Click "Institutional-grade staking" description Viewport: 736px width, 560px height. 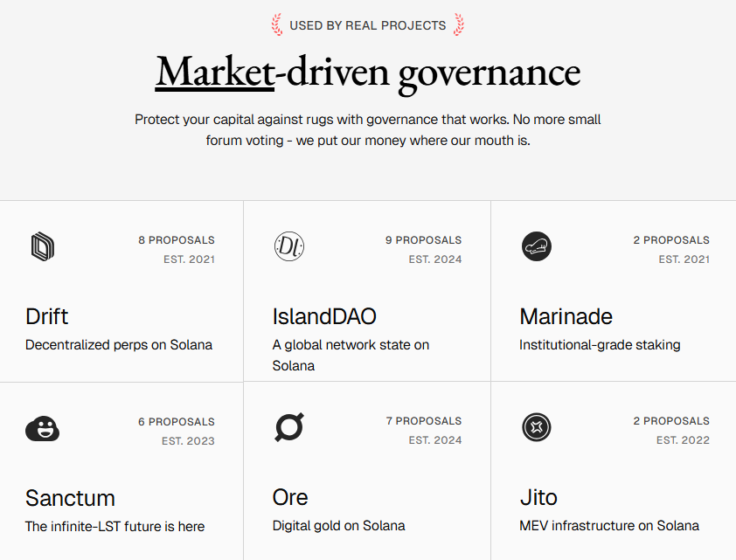click(600, 345)
